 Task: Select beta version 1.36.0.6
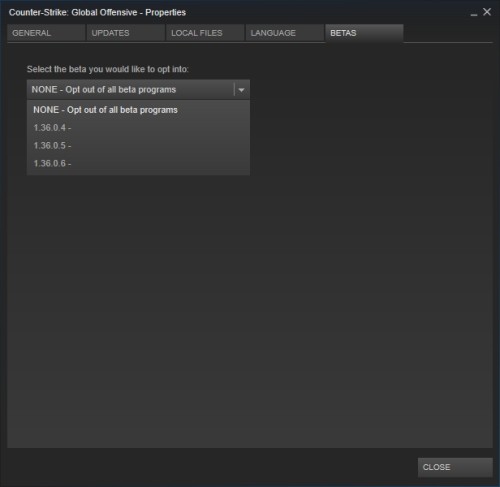tap(138, 163)
